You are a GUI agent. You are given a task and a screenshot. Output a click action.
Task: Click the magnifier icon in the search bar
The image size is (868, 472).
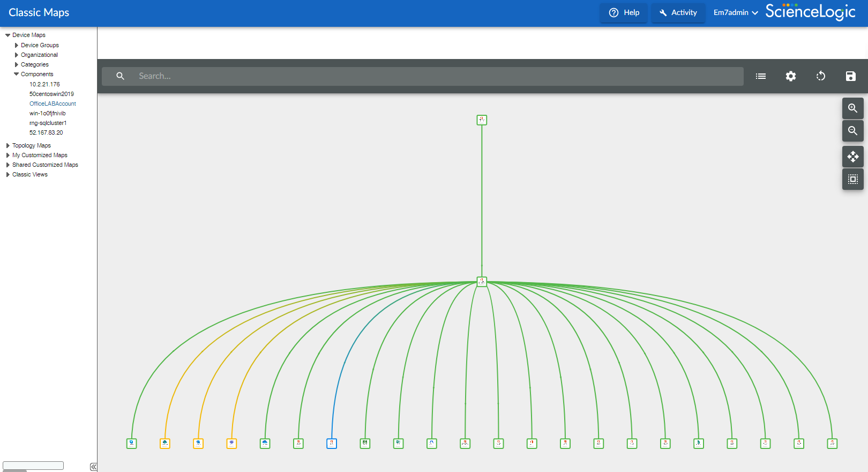coord(121,76)
